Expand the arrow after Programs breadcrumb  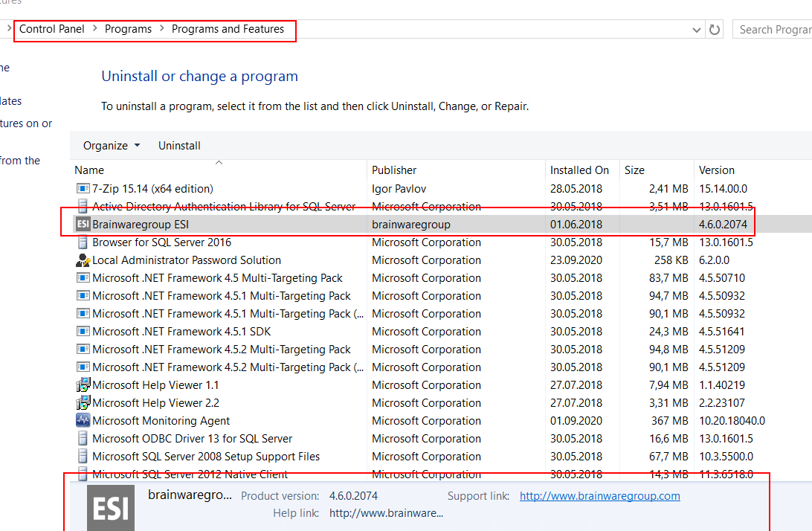[x=161, y=28]
